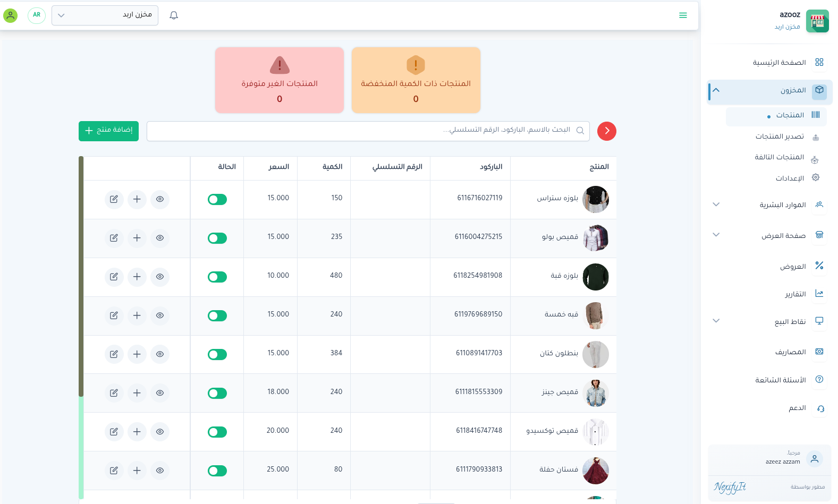
Task: Switch language with the AR button
Action: [x=37, y=15]
